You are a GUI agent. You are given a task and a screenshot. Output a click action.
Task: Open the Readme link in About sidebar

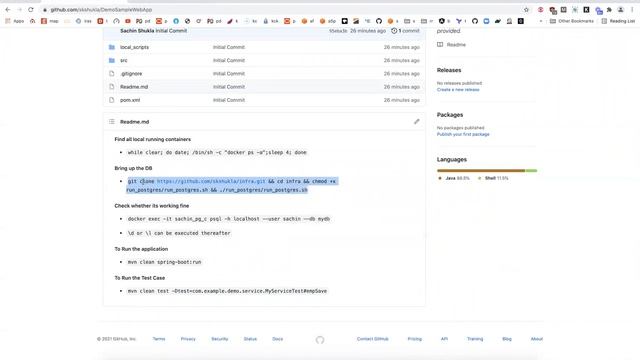tap(456, 44)
